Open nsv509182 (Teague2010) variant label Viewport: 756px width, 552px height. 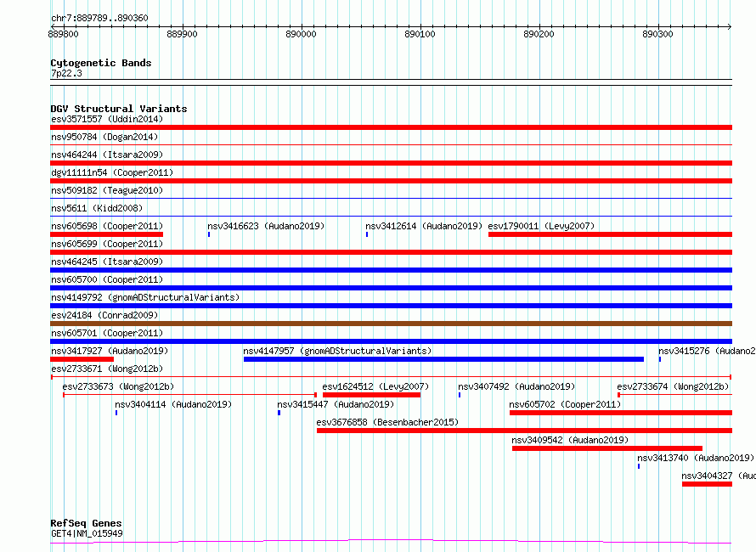[x=107, y=190]
